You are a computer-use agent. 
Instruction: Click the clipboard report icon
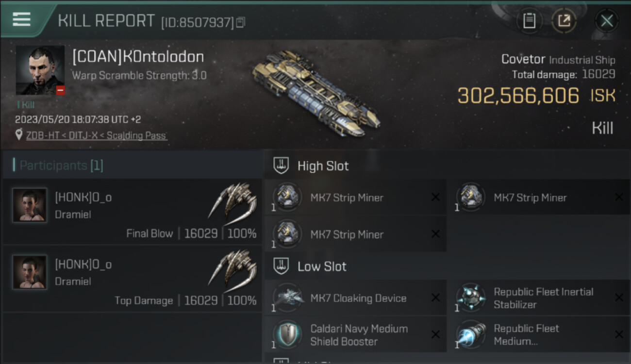point(529,21)
